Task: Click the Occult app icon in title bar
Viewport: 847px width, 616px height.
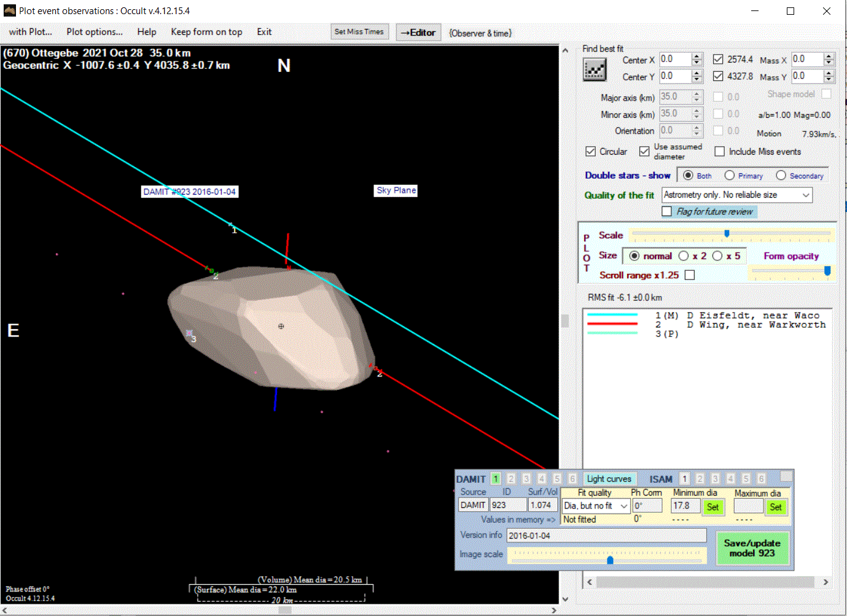Action: click(x=9, y=10)
